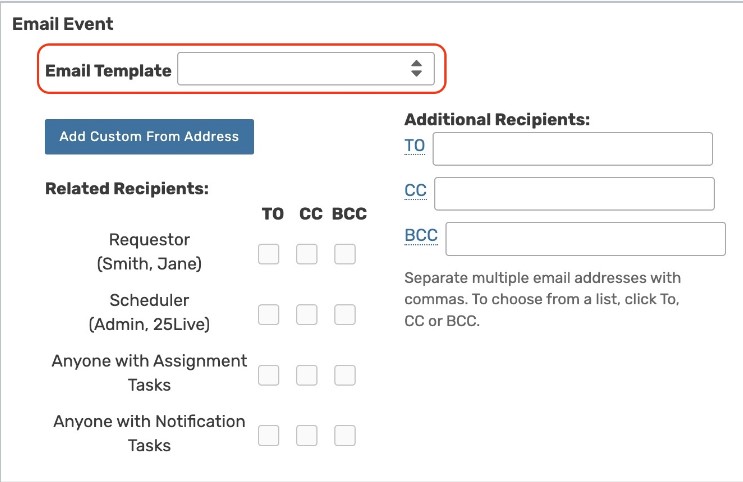Focus the additional CC recipients field

click(x=574, y=194)
